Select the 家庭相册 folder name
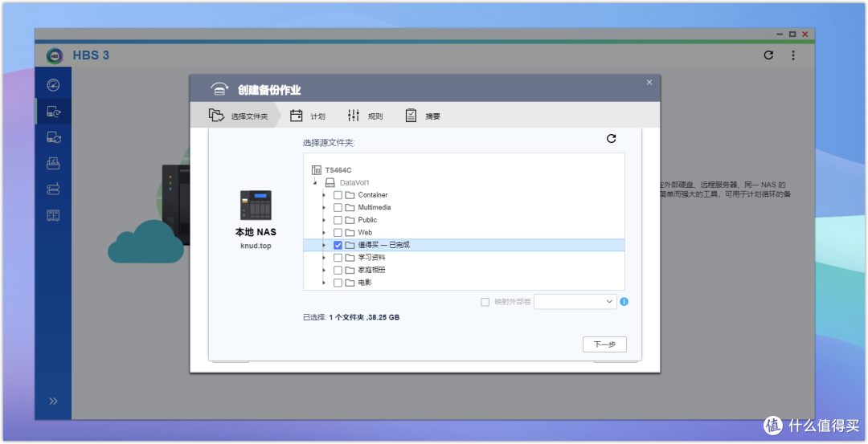 (x=371, y=270)
